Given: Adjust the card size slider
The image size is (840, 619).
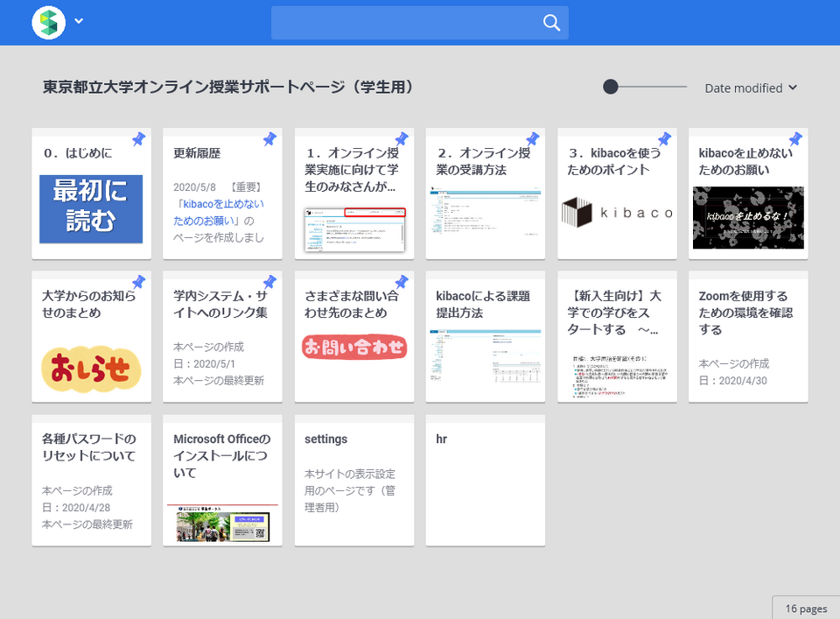Looking at the screenshot, I should coord(610,87).
